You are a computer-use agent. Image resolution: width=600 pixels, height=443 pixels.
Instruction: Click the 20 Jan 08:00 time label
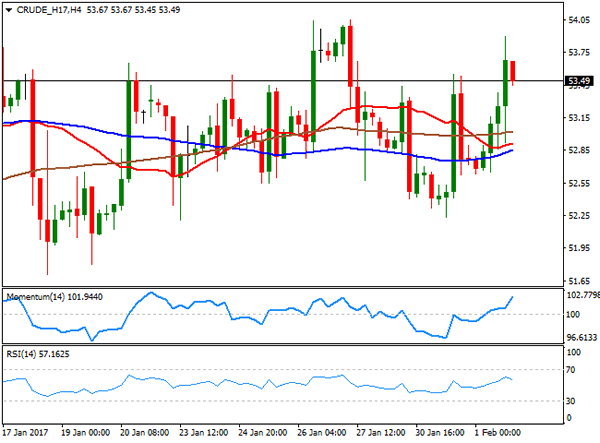(x=144, y=433)
